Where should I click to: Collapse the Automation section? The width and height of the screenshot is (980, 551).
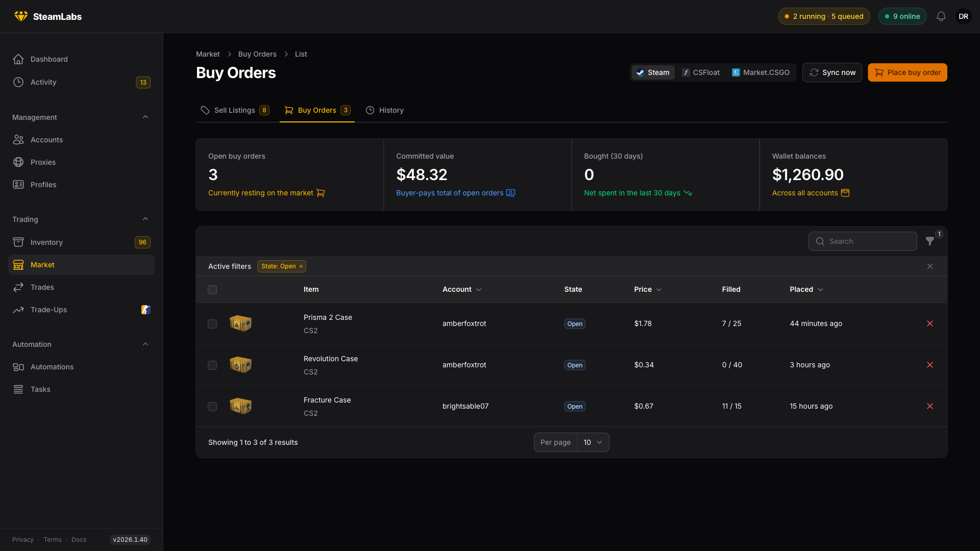[x=145, y=344]
